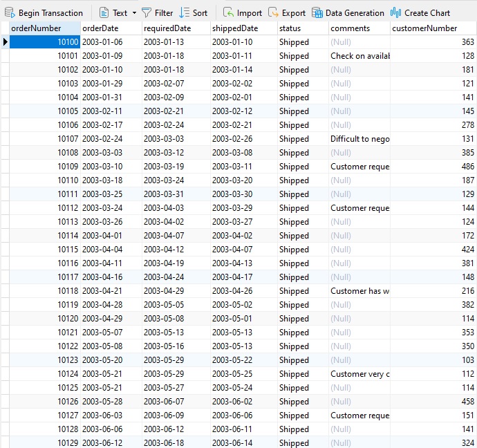
Task: Select the orderDate column header
Action: tap(110, 28)
